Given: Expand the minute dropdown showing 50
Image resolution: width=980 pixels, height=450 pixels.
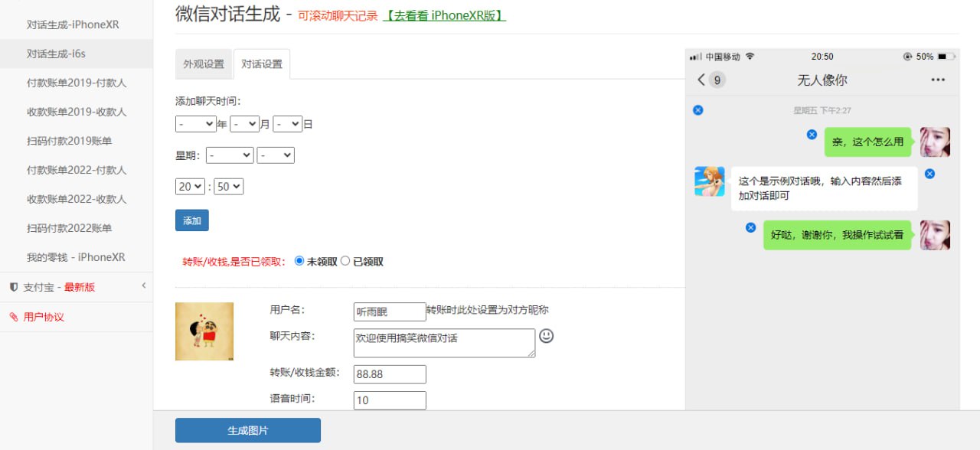Looking at the screenshot, I should [228, 187].
